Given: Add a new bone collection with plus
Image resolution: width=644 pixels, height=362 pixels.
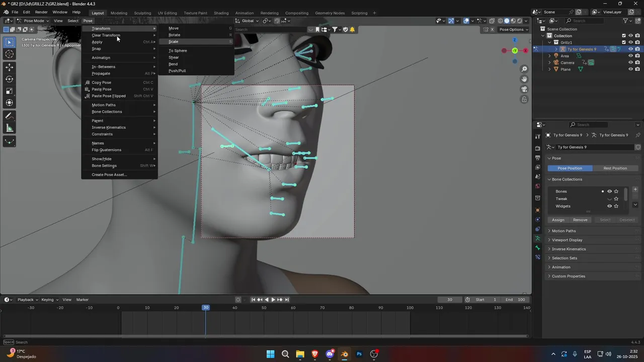Looking at the screenshot, I should tap(635, 190).
